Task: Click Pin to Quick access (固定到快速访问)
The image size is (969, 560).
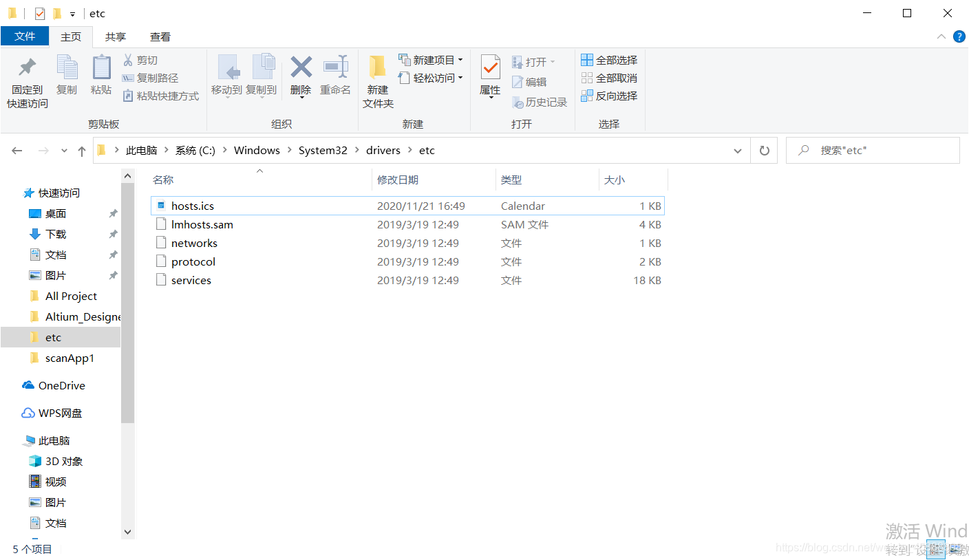Action: click(x=28, y=83)
